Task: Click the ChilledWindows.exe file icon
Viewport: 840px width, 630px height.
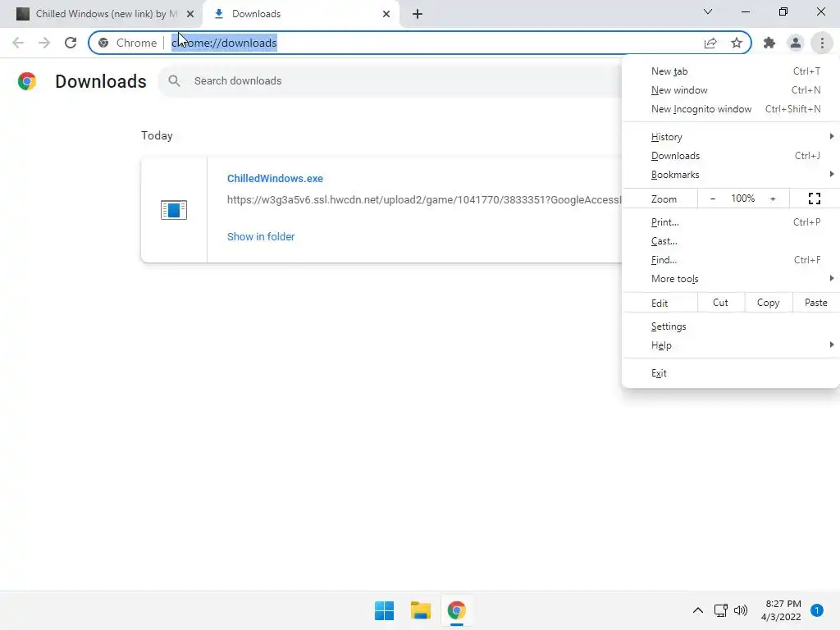Action: click(174, 210)
